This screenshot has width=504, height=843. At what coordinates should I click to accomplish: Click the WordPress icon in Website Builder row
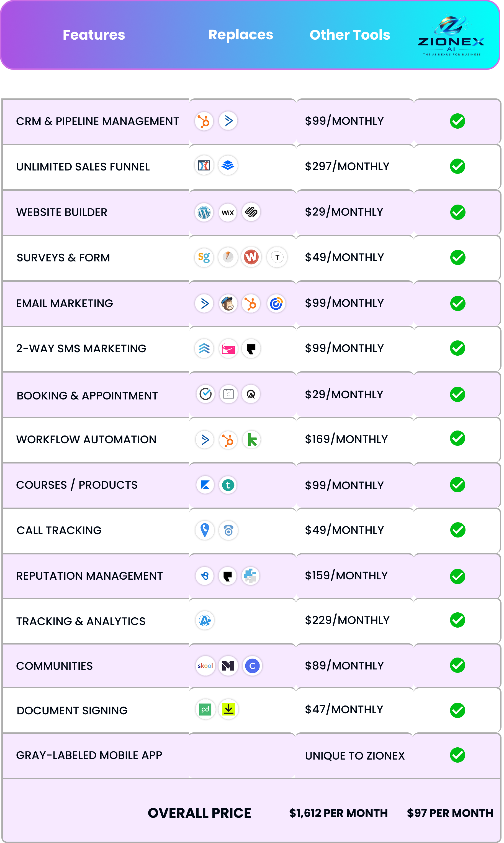click(204, 212)
